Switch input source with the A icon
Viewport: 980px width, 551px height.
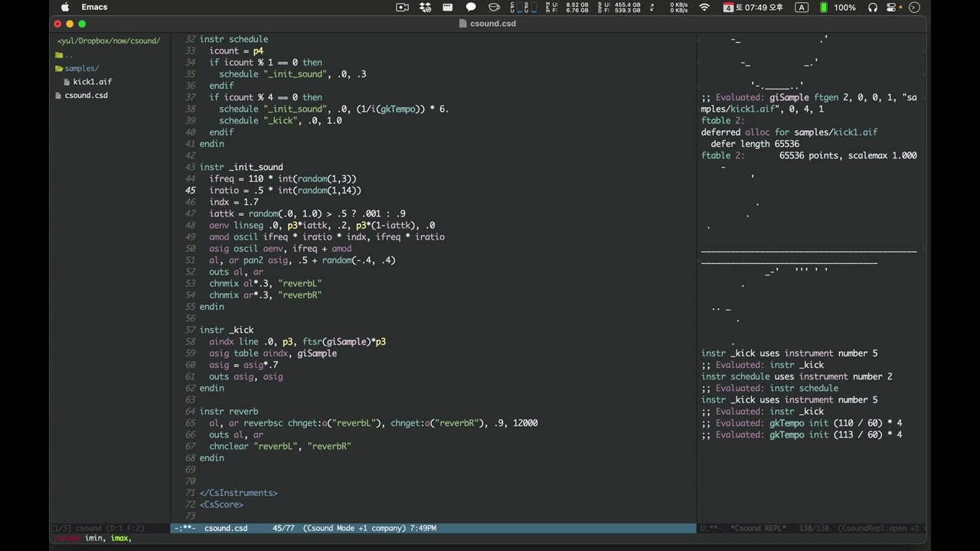click(x=802, y=8)
